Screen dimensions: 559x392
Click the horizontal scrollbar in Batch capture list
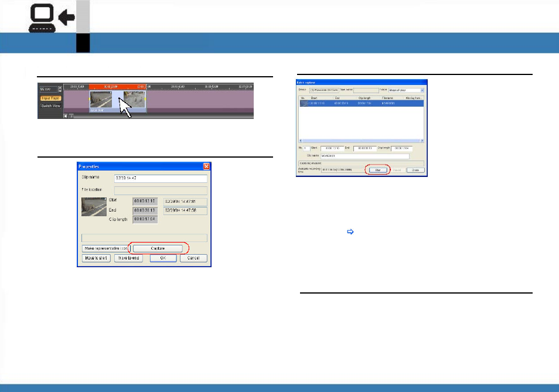point(361,141)
